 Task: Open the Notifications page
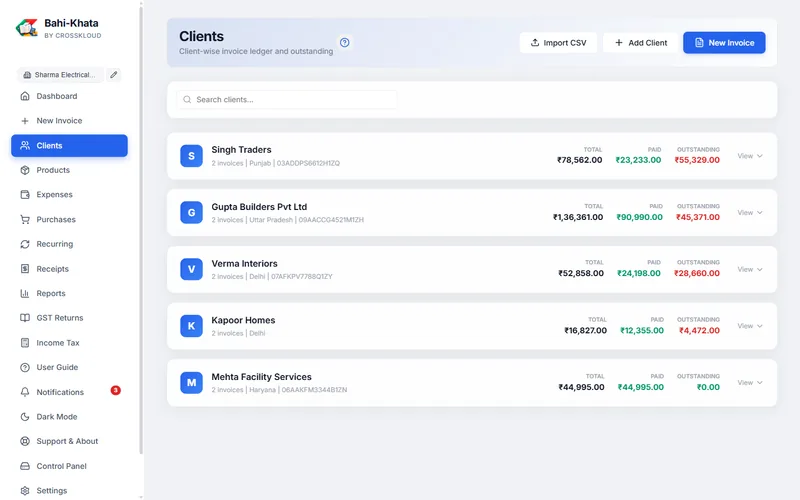coord(69,392)
